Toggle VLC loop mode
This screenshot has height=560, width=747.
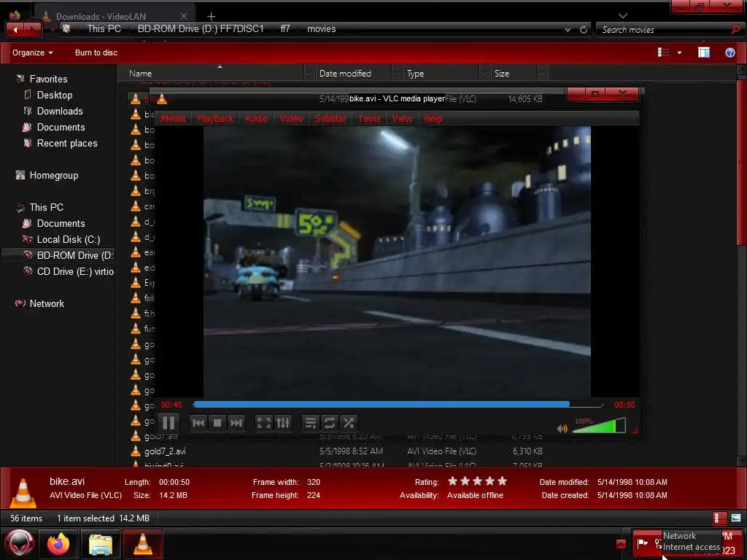point(329,423)
